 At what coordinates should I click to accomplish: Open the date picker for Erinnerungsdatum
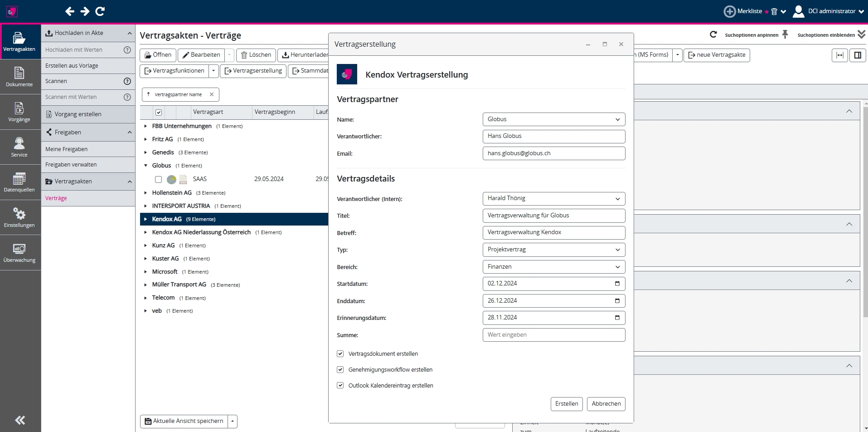point(617,318)
